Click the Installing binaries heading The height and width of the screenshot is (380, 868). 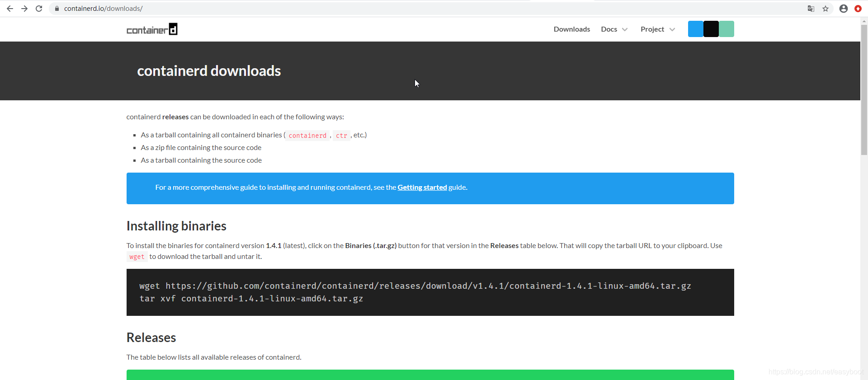coord(176,226)
